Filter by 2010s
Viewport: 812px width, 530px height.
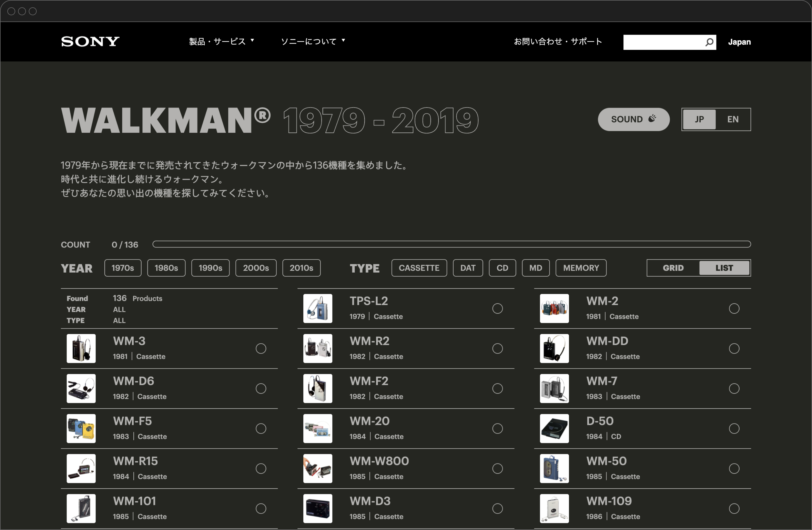point(301,268)
